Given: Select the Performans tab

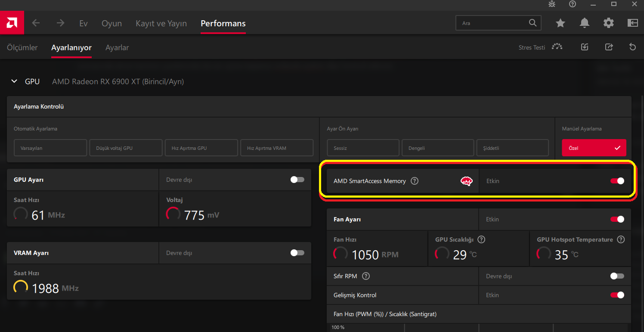Looking at the screenshot, I should point(223,23).
